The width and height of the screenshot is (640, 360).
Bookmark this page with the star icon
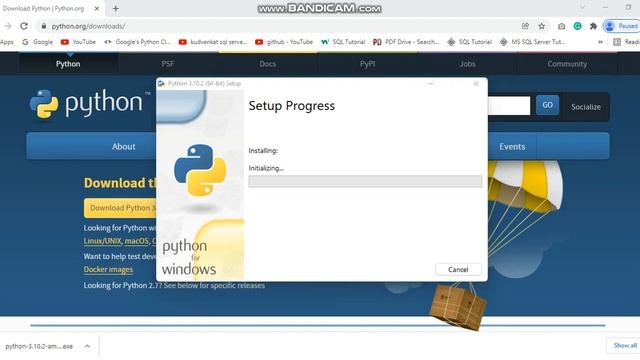click(542, 26)
